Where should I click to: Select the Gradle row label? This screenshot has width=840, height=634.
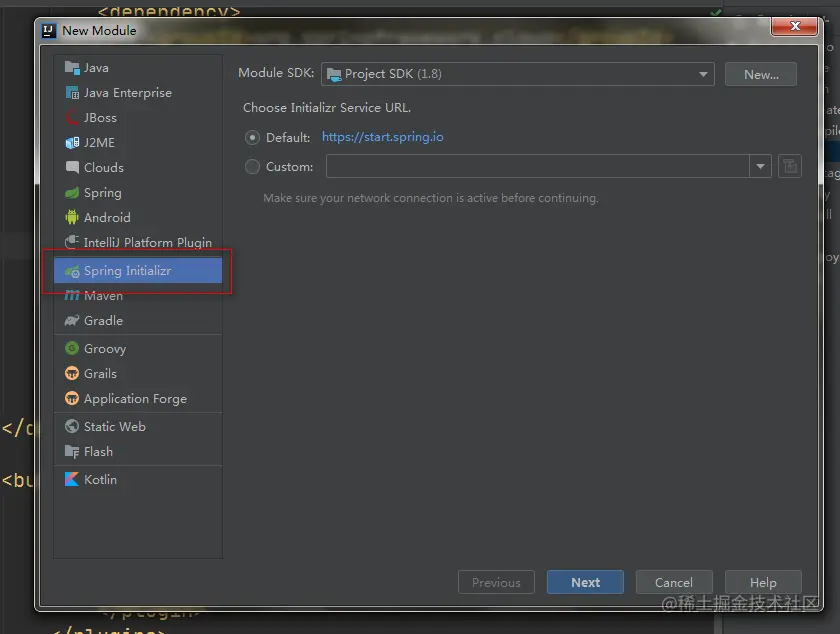tap(103, 320)
